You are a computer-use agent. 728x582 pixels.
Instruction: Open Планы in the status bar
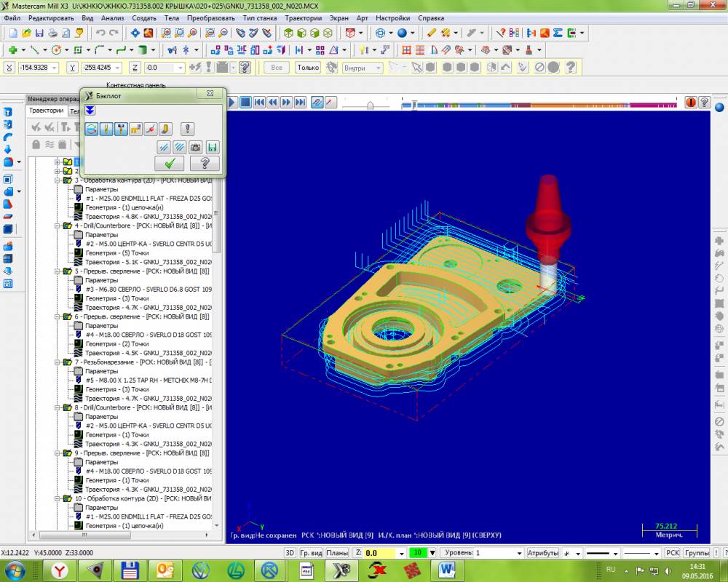pos(337,553)
